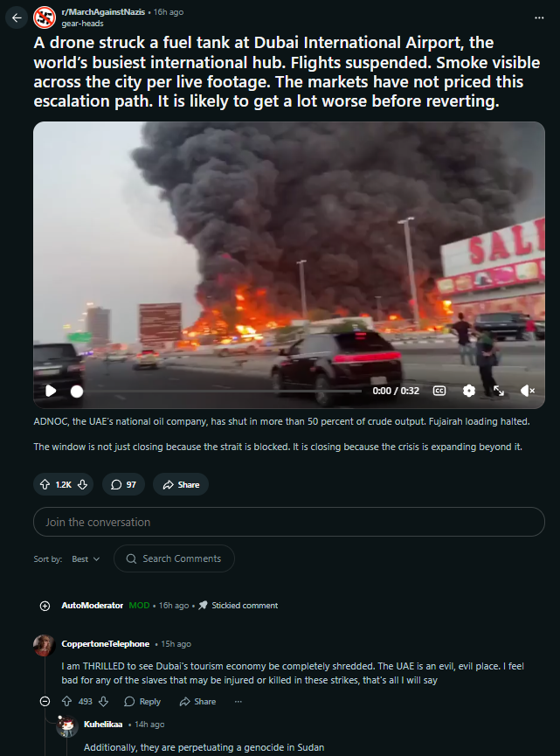This screenshot has height=756, width=560.
Task: Open more options on CoppertoneTelephone's comment
Action: pyautogui.click(x=239, y=702)
